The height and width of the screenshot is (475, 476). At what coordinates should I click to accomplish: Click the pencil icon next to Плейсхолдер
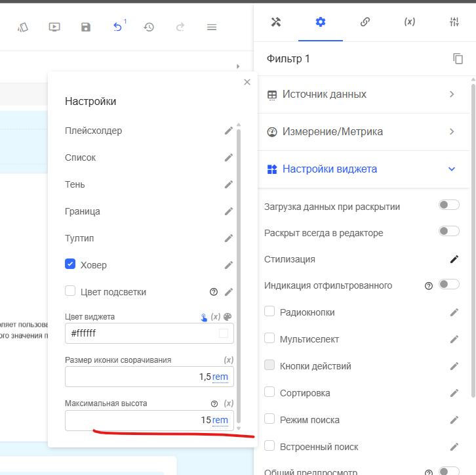pos(229,131)
